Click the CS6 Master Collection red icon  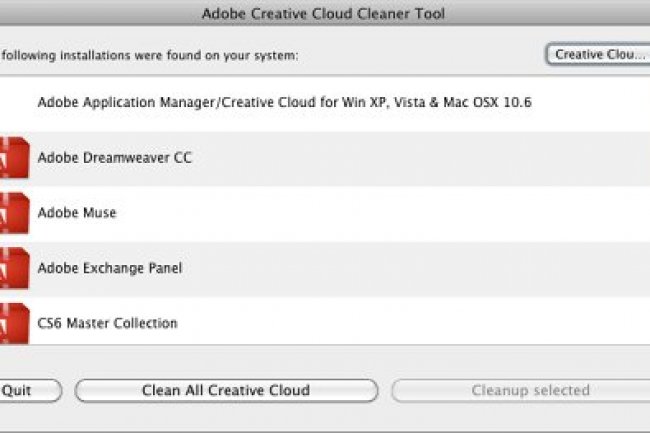[x=14, y=323]
